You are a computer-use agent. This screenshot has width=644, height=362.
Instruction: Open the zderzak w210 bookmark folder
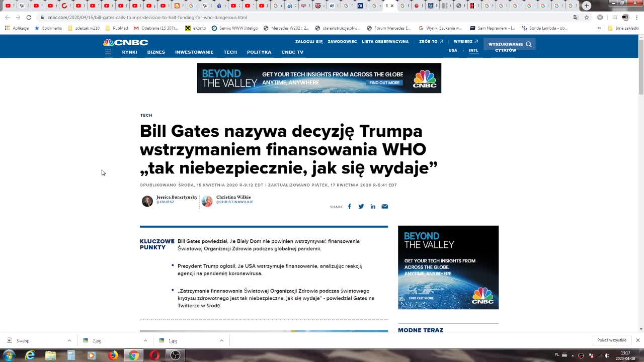[84, 28]
